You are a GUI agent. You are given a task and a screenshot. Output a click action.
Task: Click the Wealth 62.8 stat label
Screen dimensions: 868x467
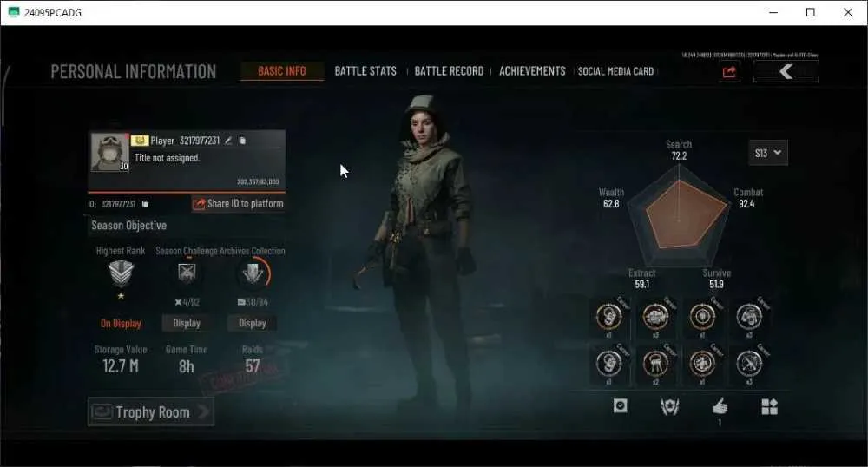point(611,198)
